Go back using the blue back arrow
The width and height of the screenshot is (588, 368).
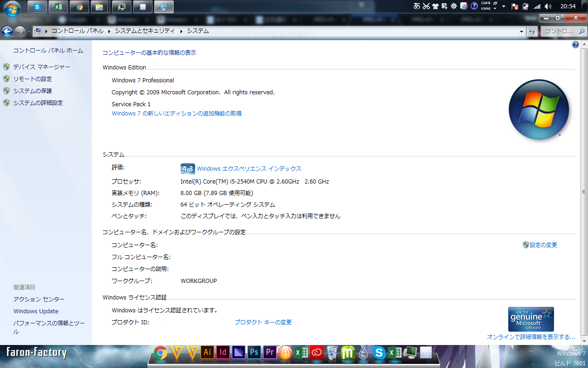pos(7,31)
